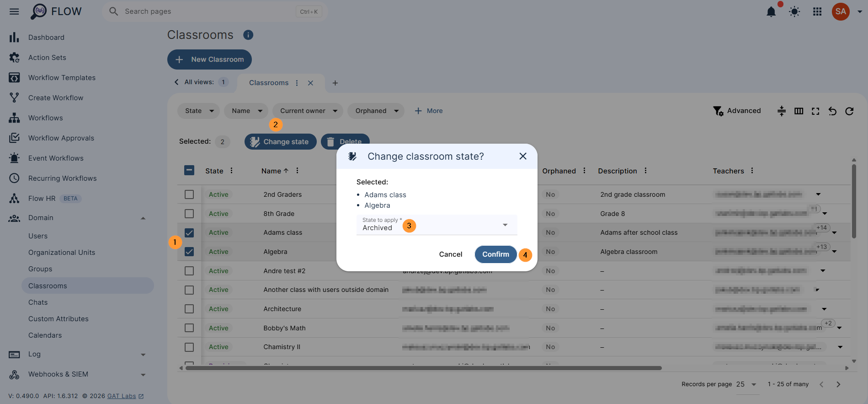Check the Andre test #2 row checkbox
The height and width of the screenshot is (404, 868).
coord(189,271)
